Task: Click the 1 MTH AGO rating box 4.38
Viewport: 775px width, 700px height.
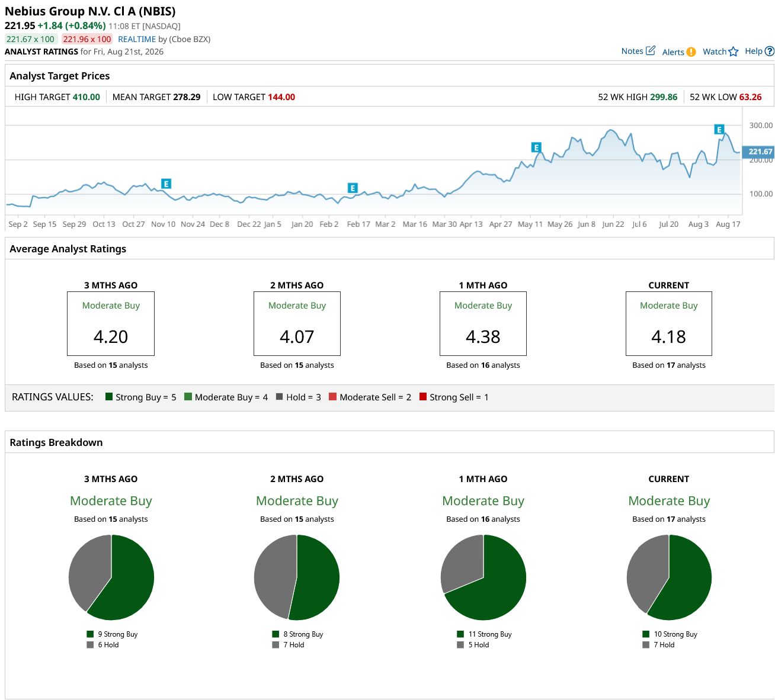Action: (483, 323)
